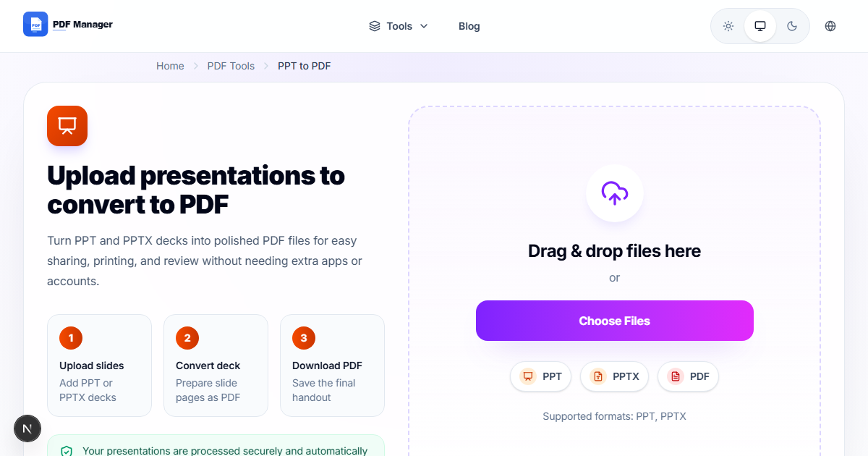Click the PPT format badge
This screenshot has width=868, height=456.
[541, 376]
